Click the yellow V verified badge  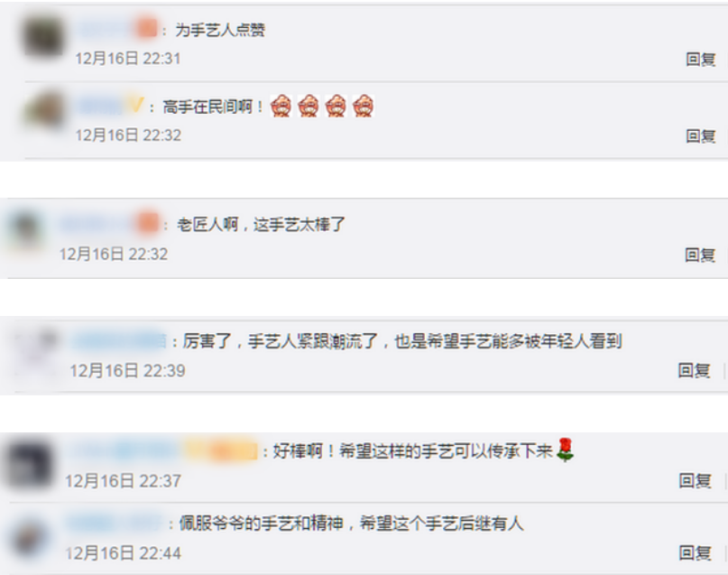135,106
